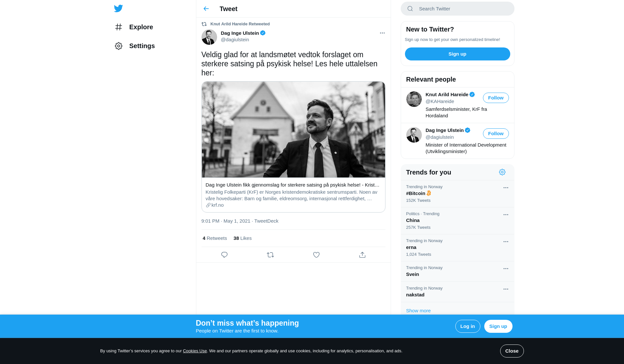This screenshot has height=364, width=624.
Task: Click the krf.no domain link
Action: (217, 205)
